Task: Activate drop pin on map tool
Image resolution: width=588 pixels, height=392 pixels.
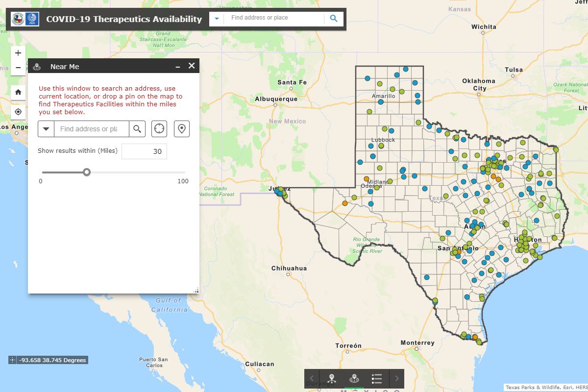Action: coord(182,129)
